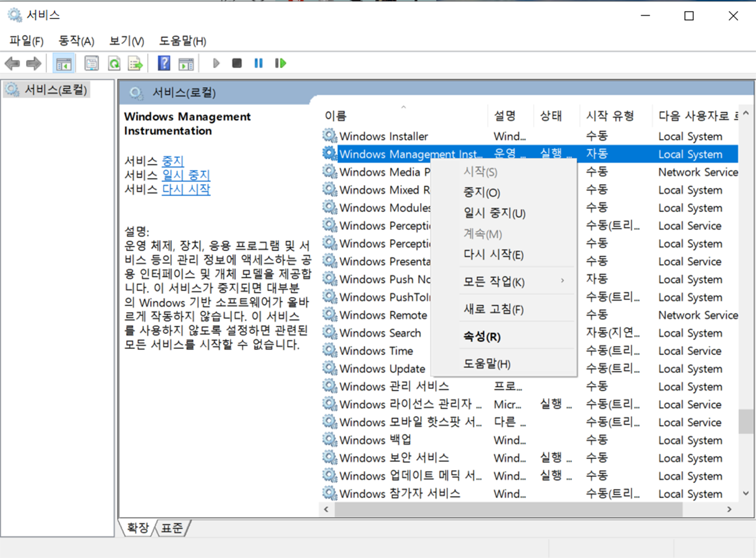
Task: Click the Stop Service square icon
Action: click(236, 63)
